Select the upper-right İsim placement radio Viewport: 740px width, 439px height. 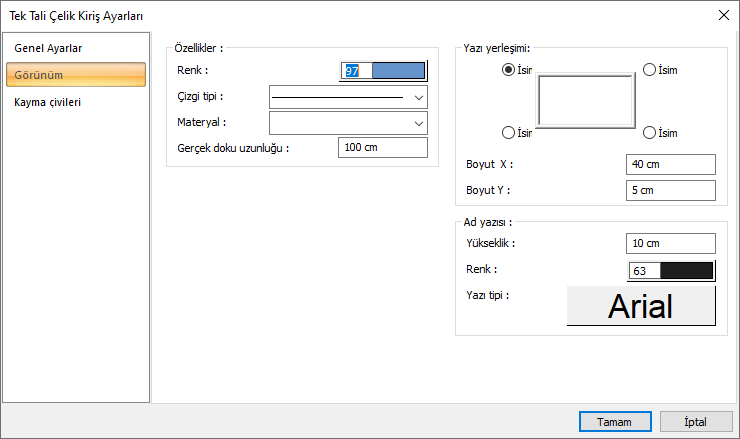[650, 70]
